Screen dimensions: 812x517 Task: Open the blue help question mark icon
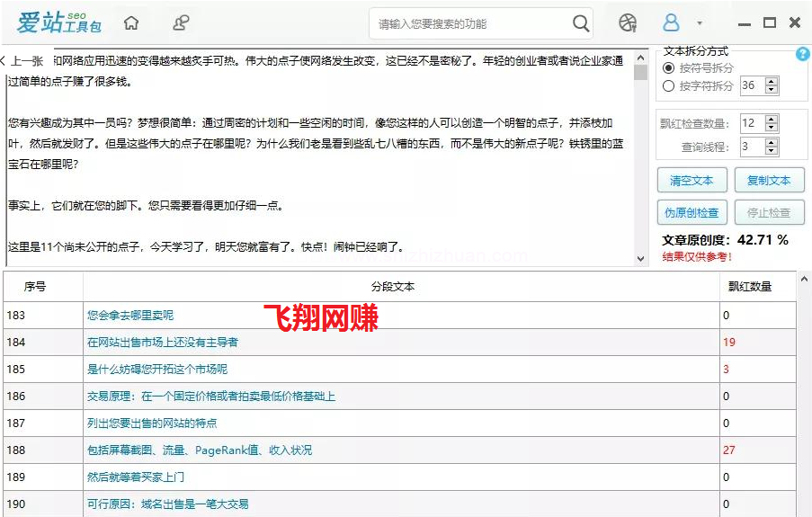pyautogui.click(x=802, y=55)
